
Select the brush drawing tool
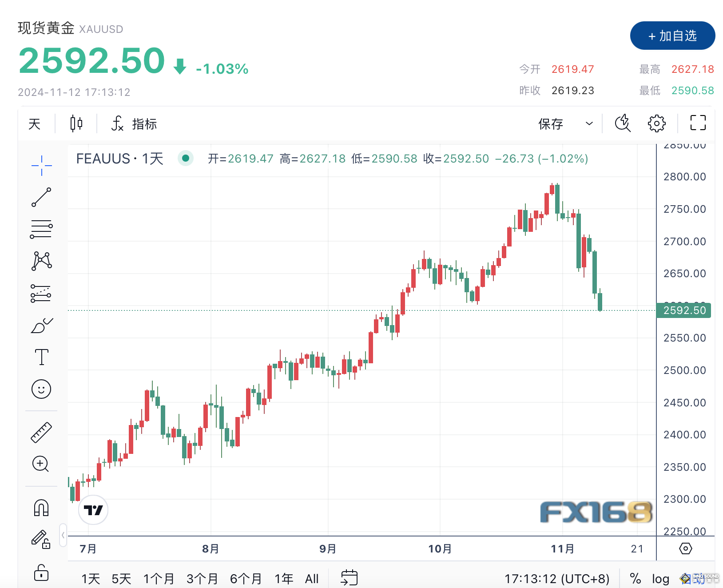[41, 326]
